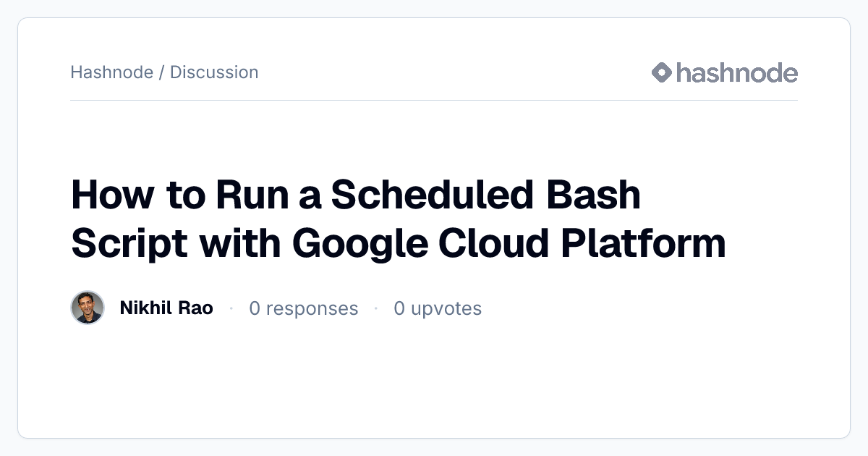This screenshot has width=868, height=456.
Task: Click the 0 upvotes count
Action: [438, 309]
